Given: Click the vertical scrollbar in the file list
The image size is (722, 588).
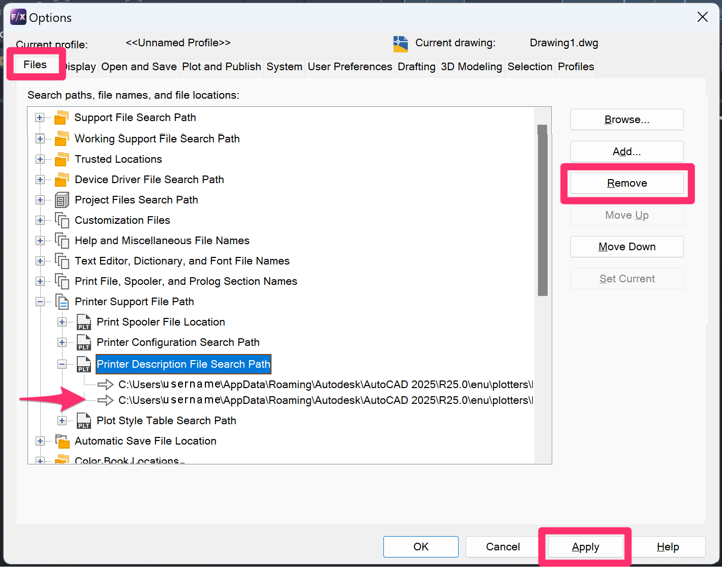Looking at the screenshot, I should (x=543, y=210).
